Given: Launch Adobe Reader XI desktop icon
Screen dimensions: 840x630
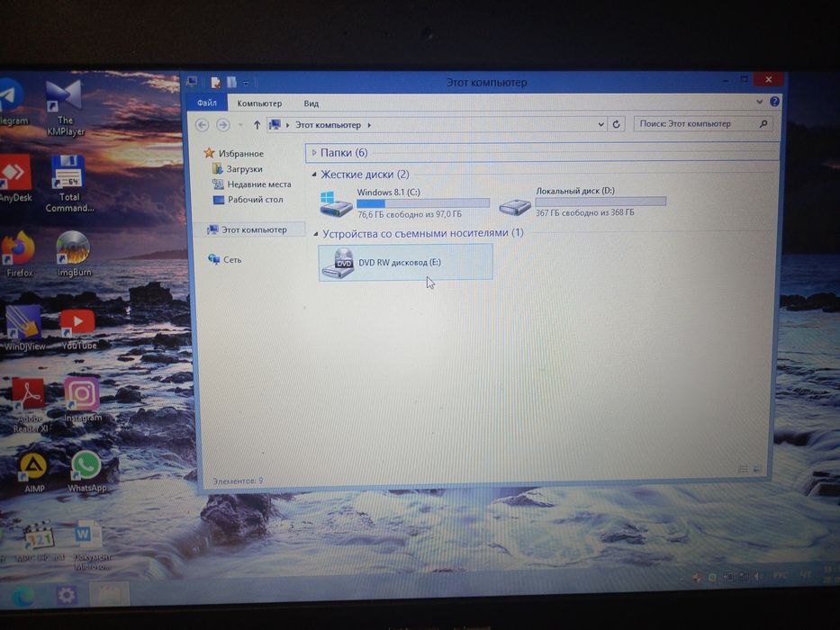Looking at the screenshot, I should click(x=30, y=405).
